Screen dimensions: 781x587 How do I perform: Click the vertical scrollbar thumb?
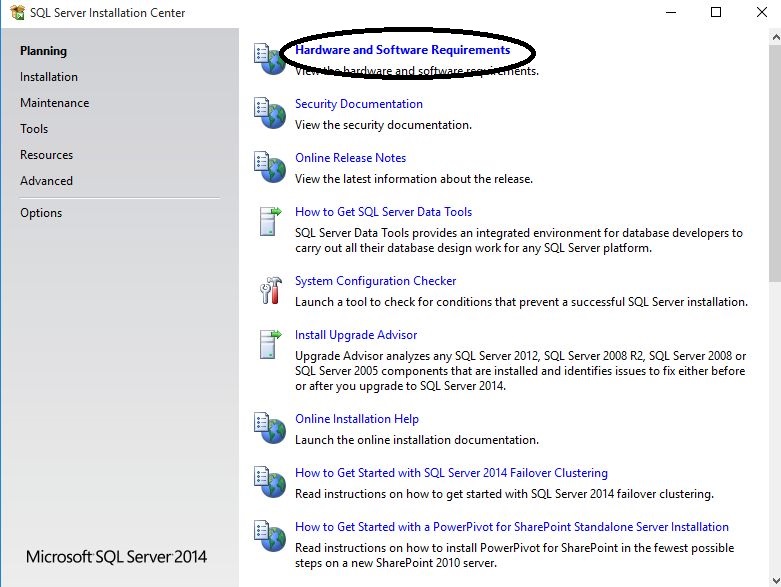tap(775, 163)
